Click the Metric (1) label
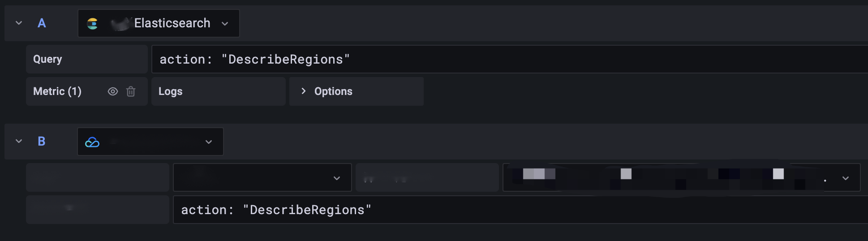868x241 pixels. coord(57,91)
